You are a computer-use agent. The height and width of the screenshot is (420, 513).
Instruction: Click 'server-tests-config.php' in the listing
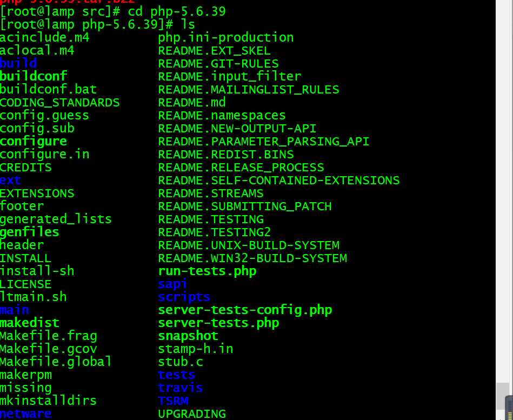pos(245,310)
